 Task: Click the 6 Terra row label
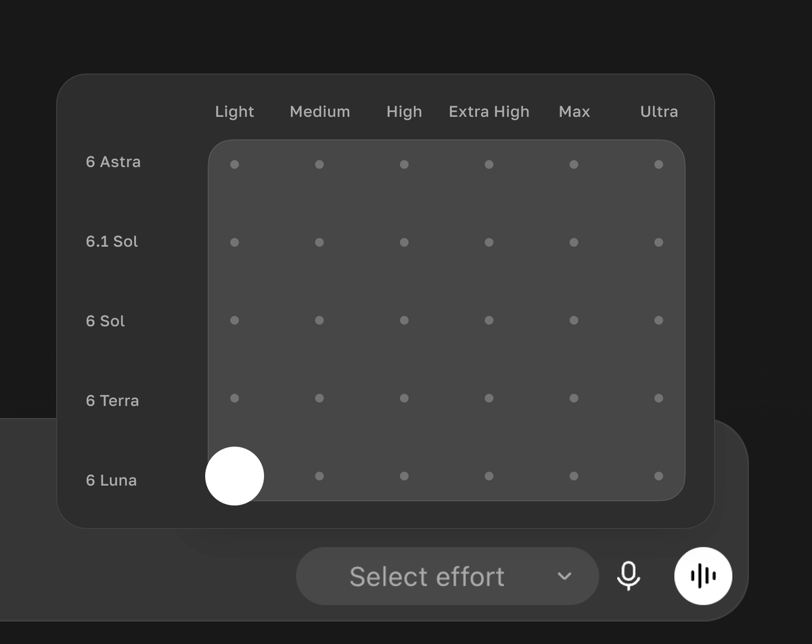pos(112,400)
